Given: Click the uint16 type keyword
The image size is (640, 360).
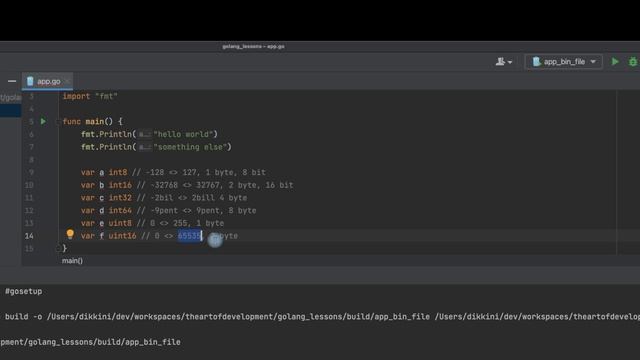Looking at the screenshot, I should coord(122,236).
